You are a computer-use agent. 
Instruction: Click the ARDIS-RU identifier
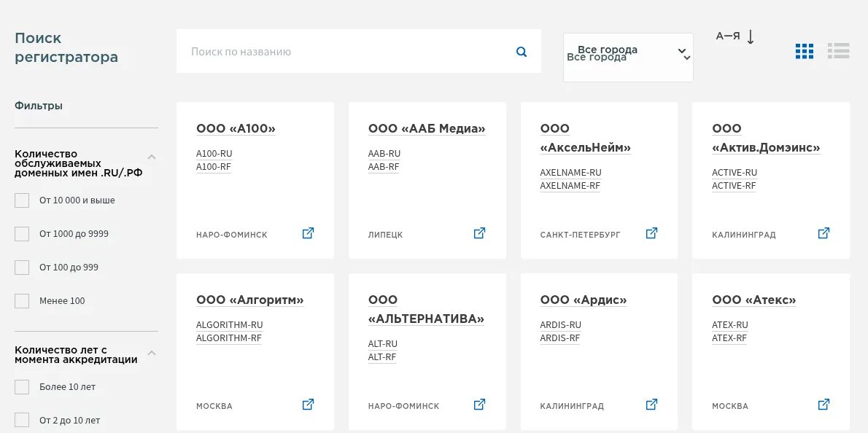point(561,325)
